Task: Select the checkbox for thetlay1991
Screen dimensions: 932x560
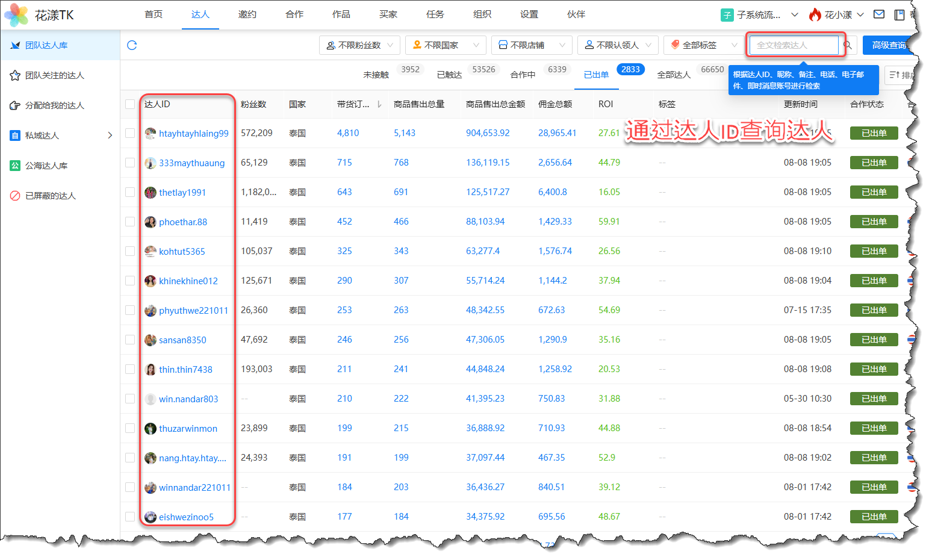Action: (130, 192)
